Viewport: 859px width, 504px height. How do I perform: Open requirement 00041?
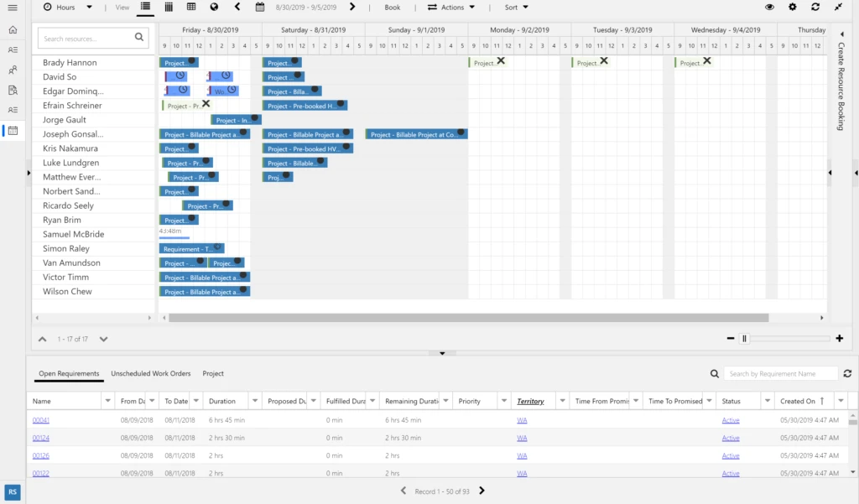coord(41,418)
